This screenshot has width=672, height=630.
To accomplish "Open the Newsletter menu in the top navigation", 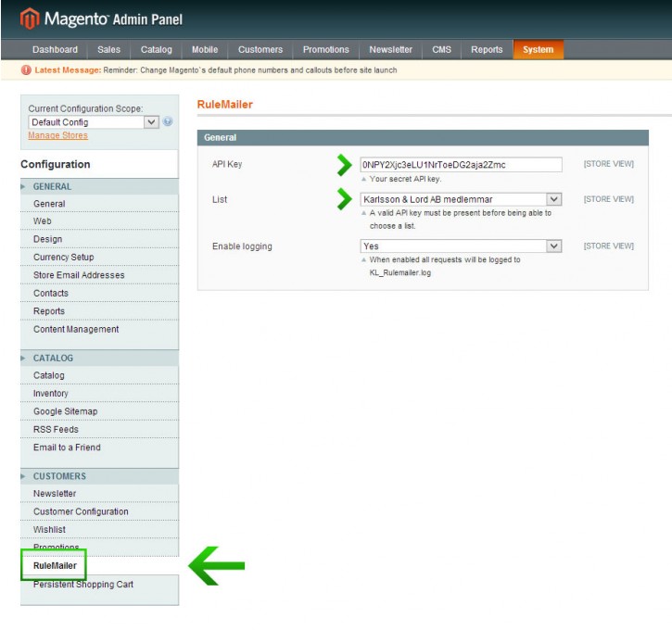I will pos(390,50).
